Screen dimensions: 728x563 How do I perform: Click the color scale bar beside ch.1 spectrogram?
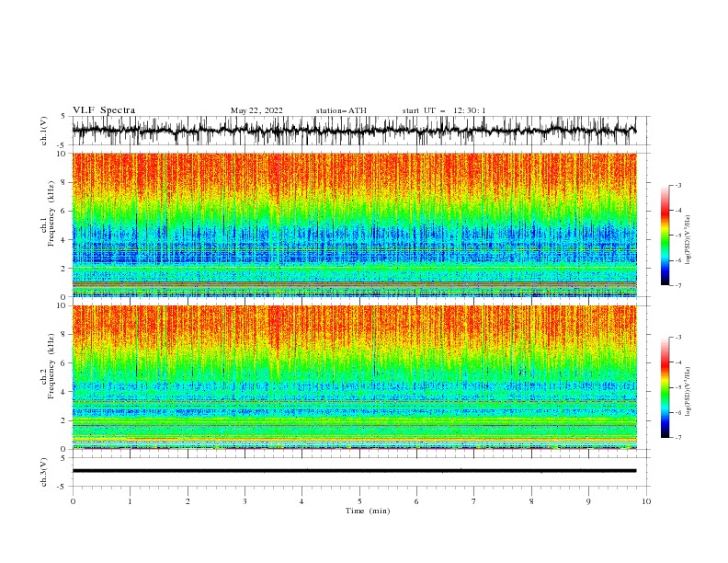pos(665,235)
